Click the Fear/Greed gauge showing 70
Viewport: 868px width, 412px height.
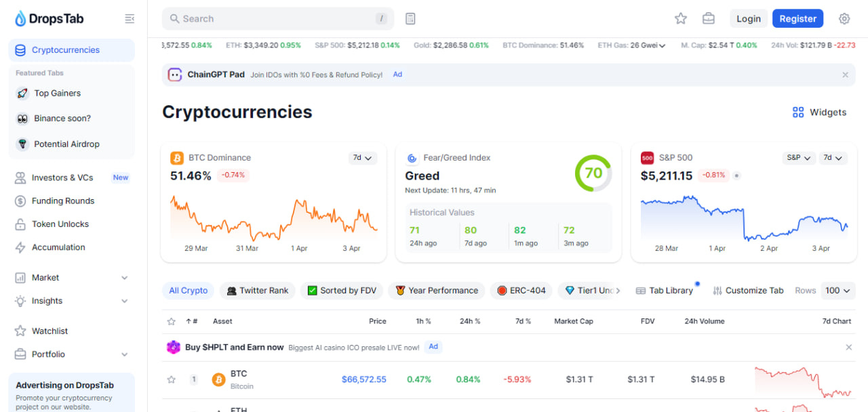tap(593, 173)
